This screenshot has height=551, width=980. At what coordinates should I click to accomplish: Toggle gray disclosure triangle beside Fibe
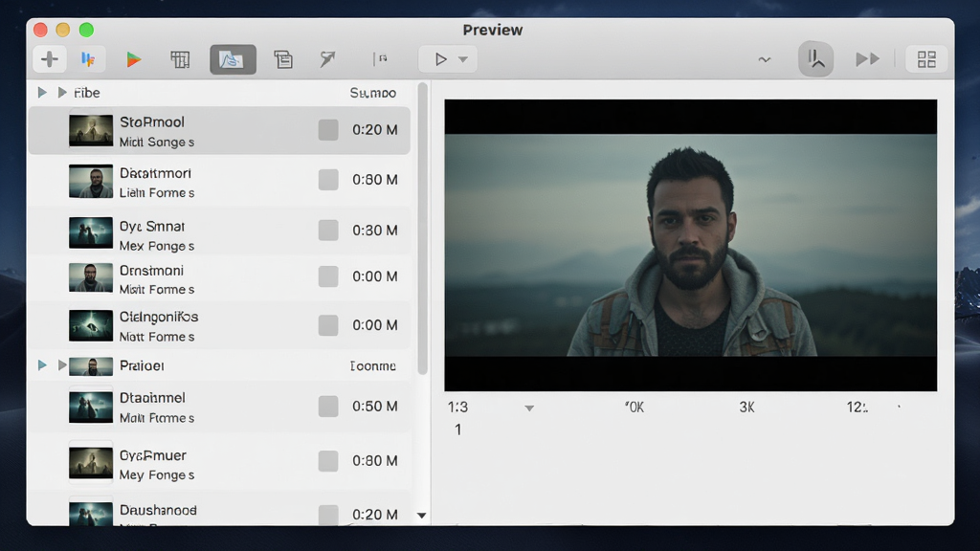tap(62, 93)
